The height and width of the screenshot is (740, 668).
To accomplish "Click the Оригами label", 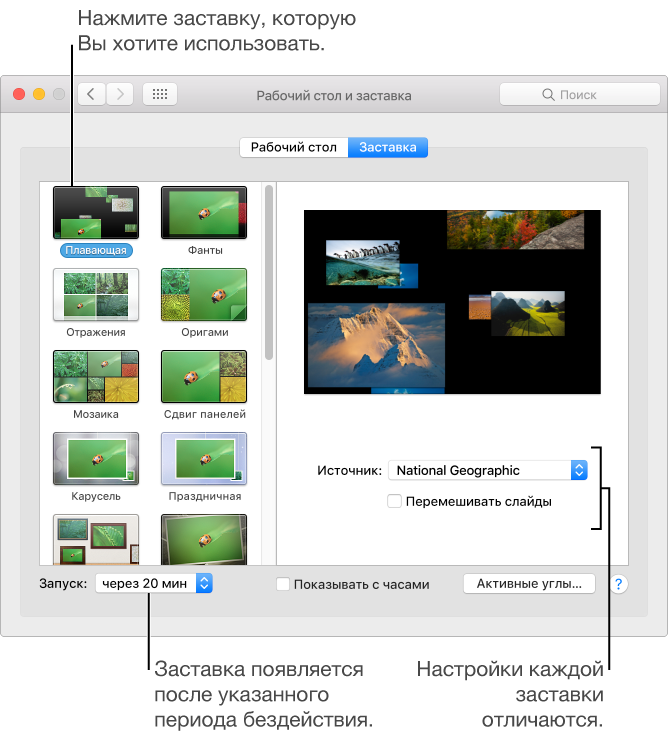I will [x=205, y=332].
